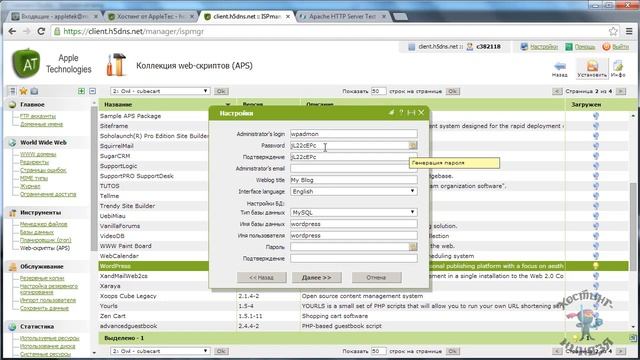Click the camera-like icon next to the star
The image size is (640, 360).
[x=34, y=91]
